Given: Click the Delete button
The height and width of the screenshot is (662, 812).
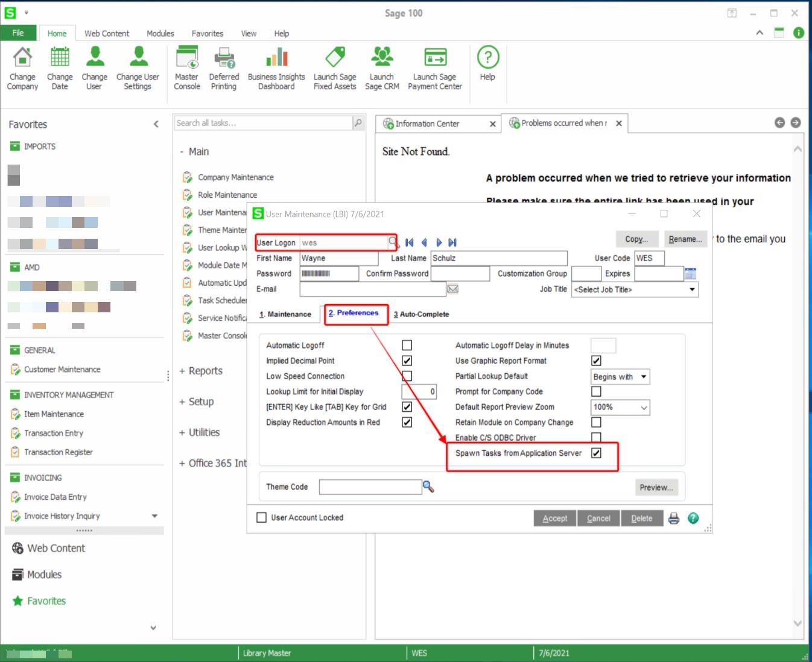Looking at the screenshot, I should [x=642, y=519].
